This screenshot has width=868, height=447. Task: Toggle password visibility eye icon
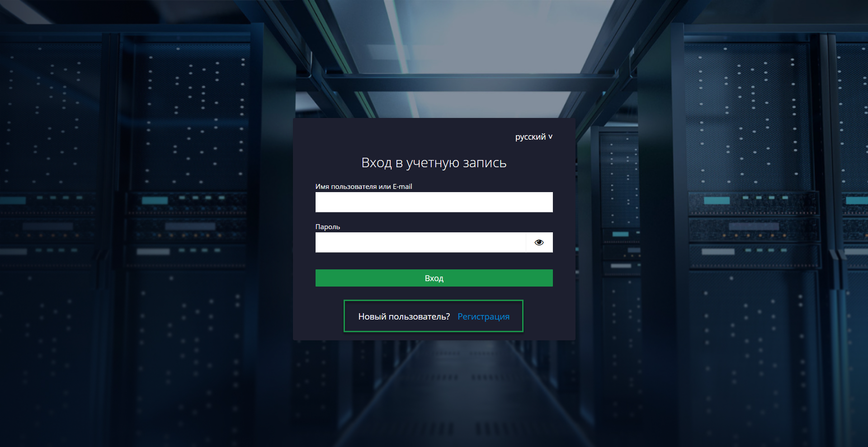point(539,242)
